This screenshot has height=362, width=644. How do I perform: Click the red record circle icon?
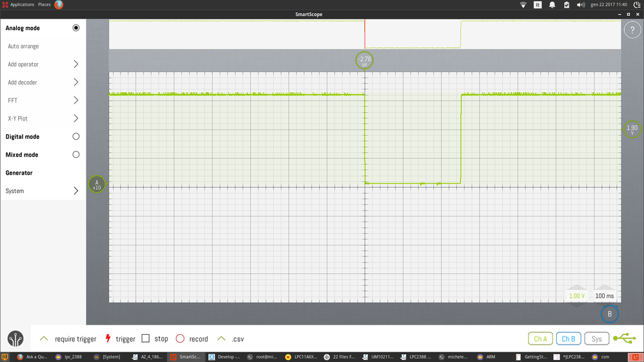point(180,339)
